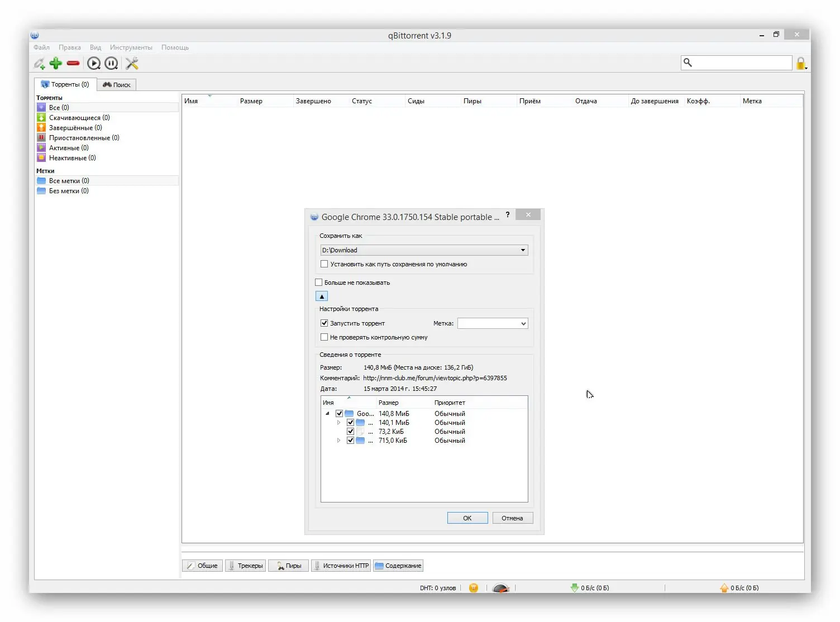Collapse the Google Chrome file tree root
The width and height of the screenshot is (840, 622).
tap(328, 413)
